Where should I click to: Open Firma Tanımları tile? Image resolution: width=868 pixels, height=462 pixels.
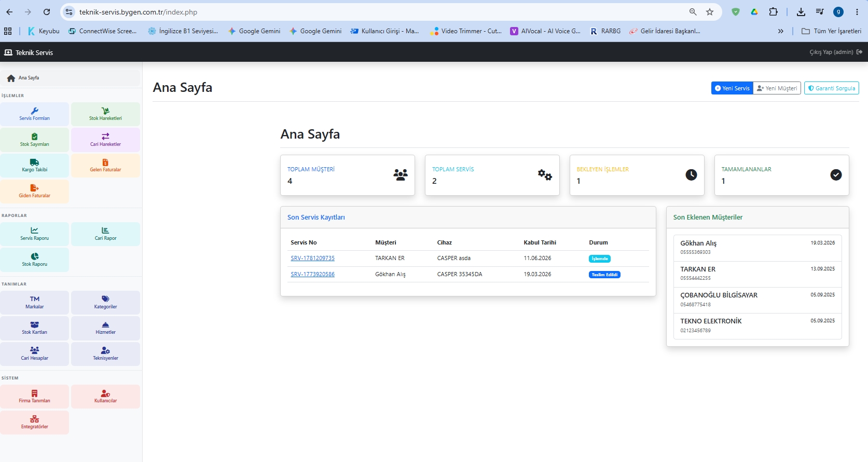pos(35,397)
